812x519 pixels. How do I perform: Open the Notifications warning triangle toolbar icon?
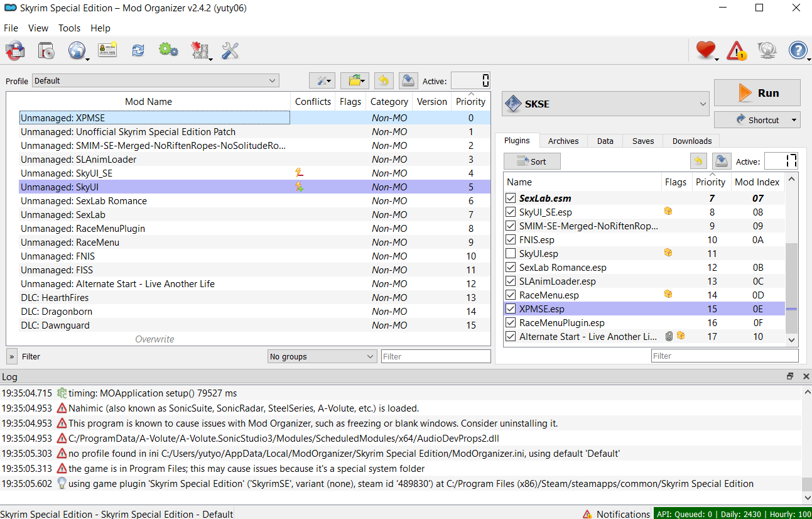pyautogui.click(x=737, y=50)
